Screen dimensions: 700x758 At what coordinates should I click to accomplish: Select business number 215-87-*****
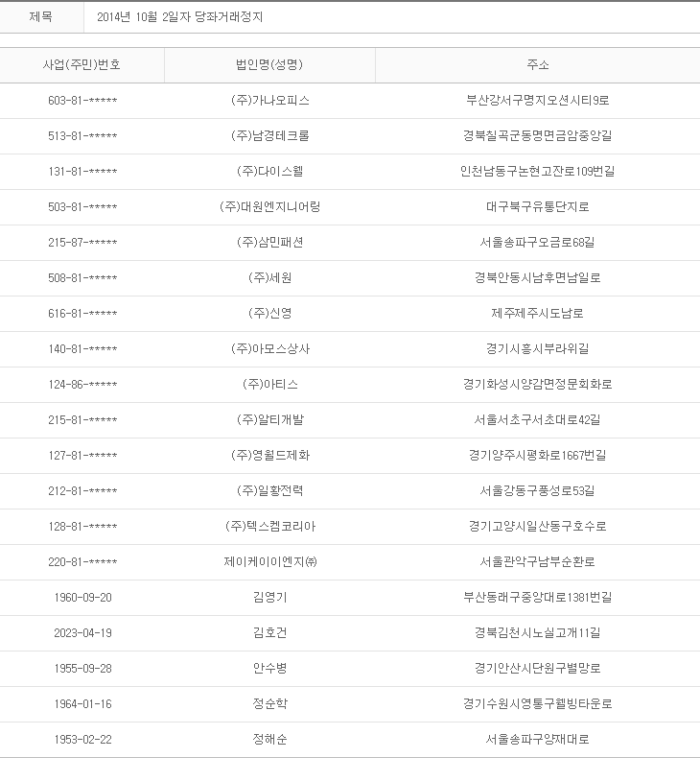point(82,243)
